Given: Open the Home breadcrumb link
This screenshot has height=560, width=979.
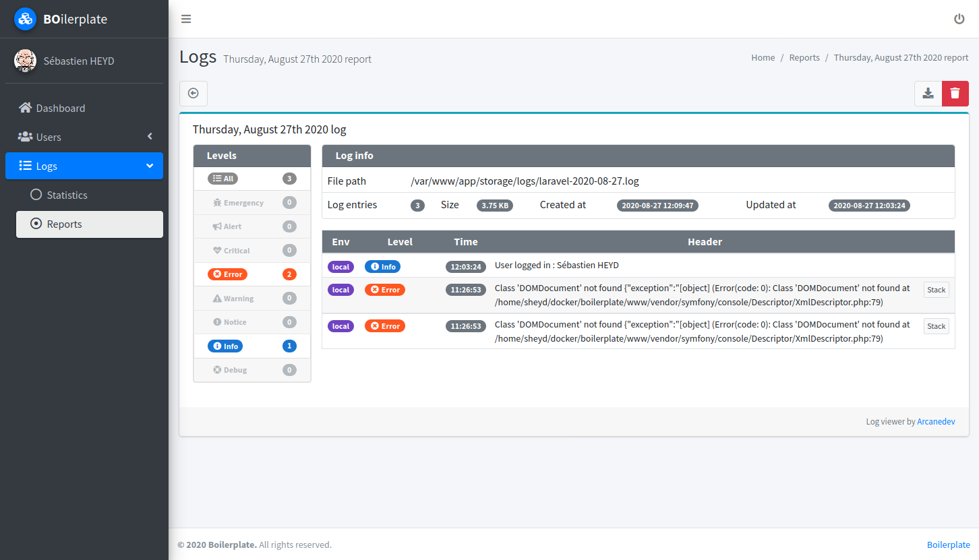Looking at the screenshot, I should point(763,57).
